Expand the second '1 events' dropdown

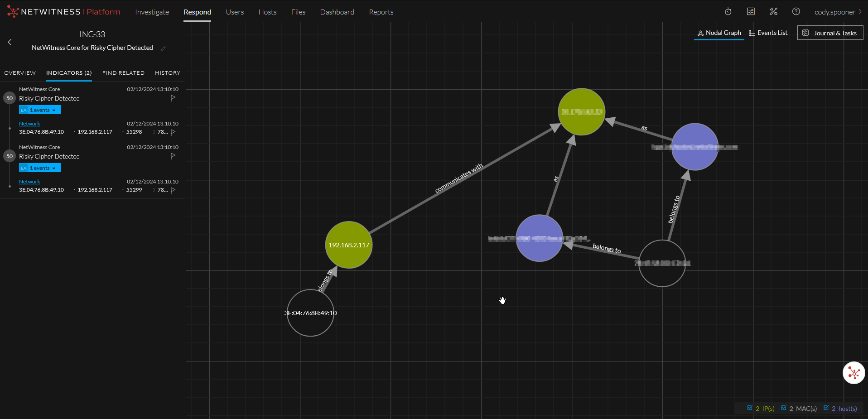click(40, 168)
